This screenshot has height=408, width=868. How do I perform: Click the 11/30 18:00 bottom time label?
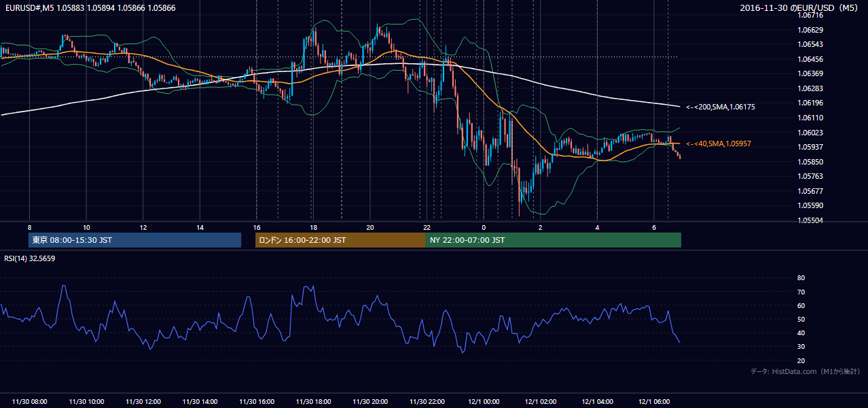[313, 402]
